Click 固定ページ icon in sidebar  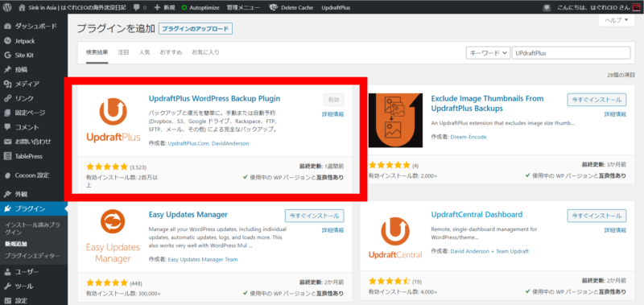click(7, 113)
